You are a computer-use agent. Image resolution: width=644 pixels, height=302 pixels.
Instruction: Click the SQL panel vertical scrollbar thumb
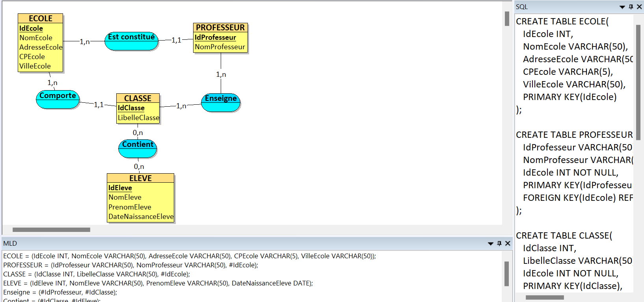(638, 83)
